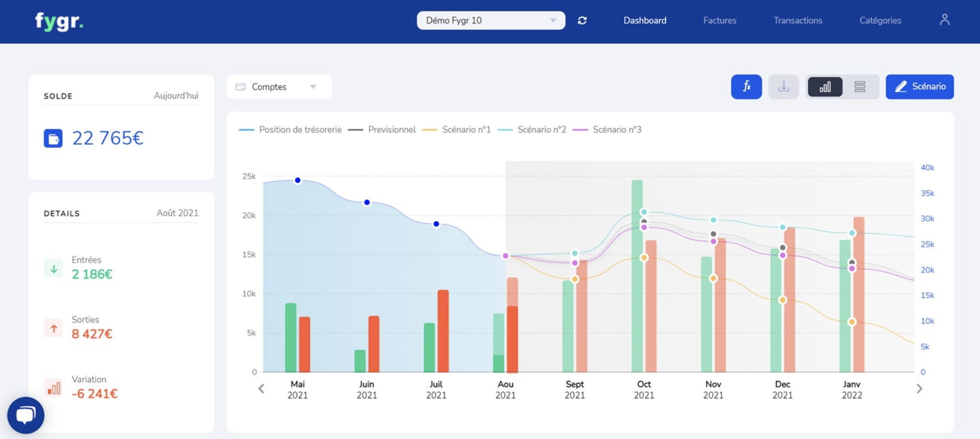The height and width of the screenshot is (439, 980).
Task: Open the Démo Fygr 10 dropdown
Action: pyautogui.click(x=490, y=20)
